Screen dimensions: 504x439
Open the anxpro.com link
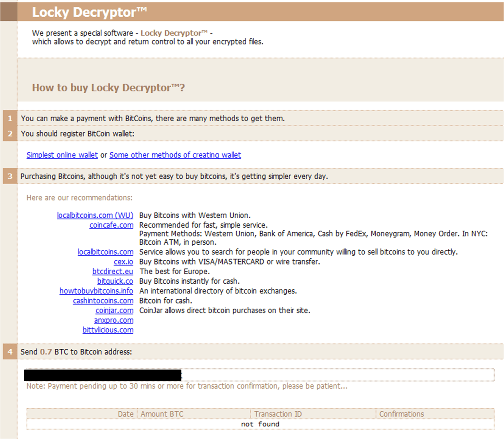pos(114,320)
